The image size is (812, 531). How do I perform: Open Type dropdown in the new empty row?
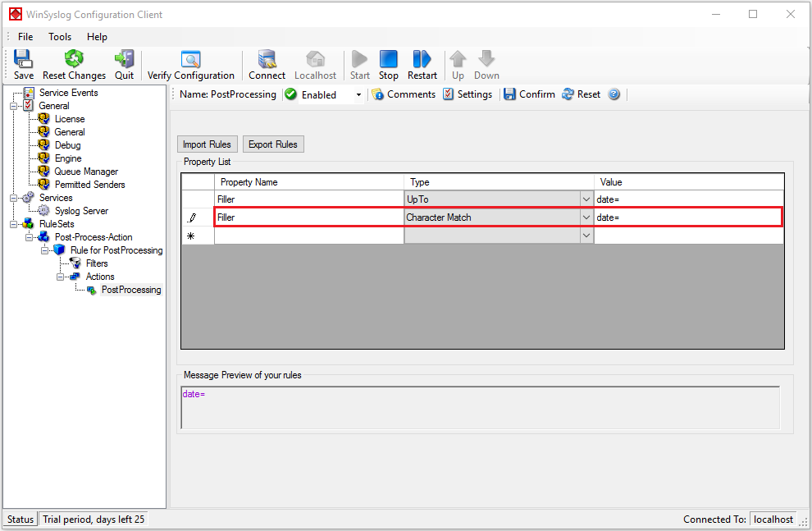(x=586, y=236)
